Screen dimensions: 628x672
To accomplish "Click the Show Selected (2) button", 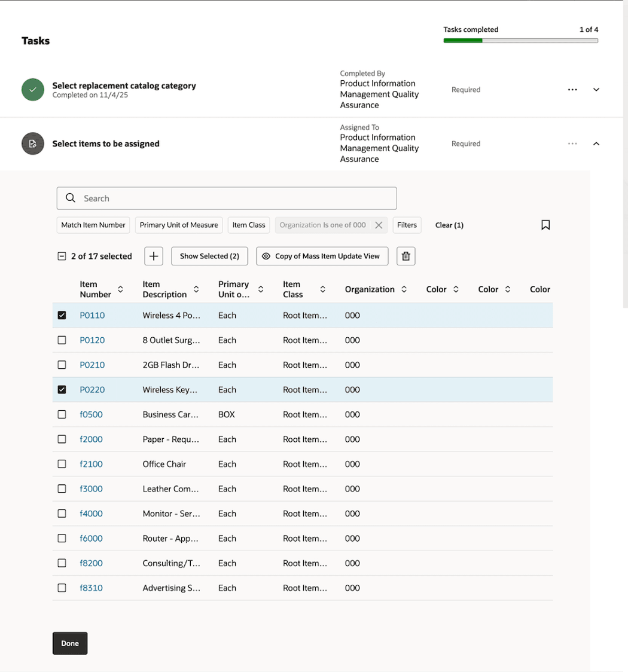I will pyautogui.click(x=209, y=256).
